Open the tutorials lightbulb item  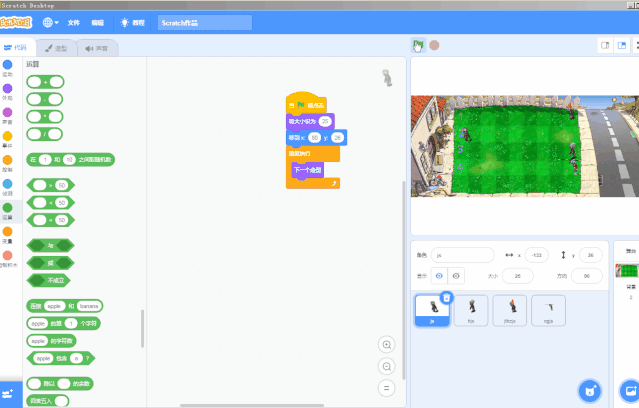pyautogui.click(x=132, y=22)
